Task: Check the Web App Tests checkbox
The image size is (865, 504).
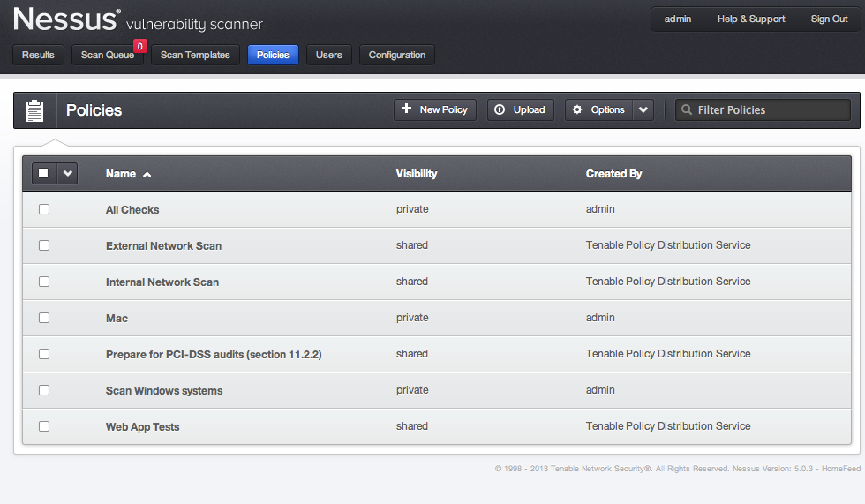Action: [x=44, y=427]
